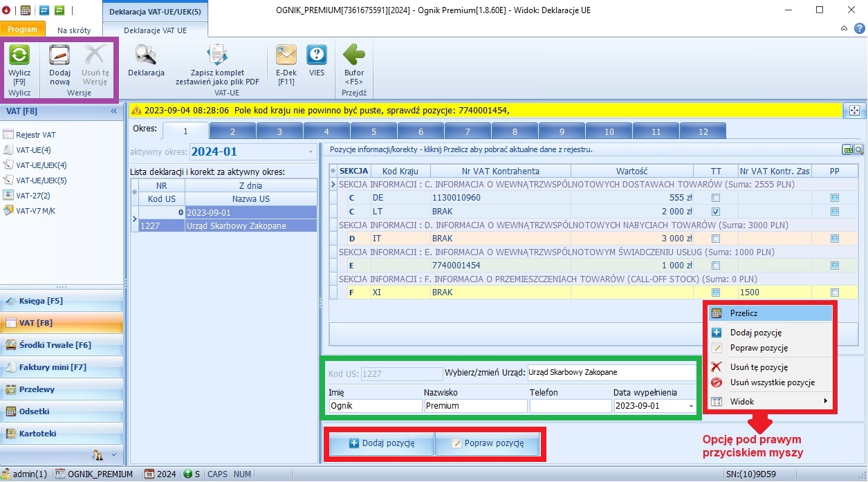Click the red flame app icon

coord(6,10)
